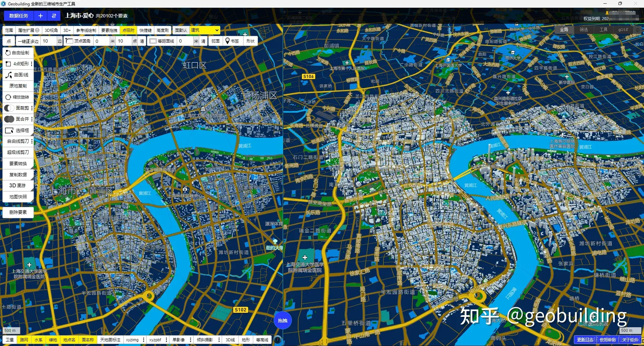Click the 等距面线 distance input field
Screen dimensions: 644x346
click(185, 41)
